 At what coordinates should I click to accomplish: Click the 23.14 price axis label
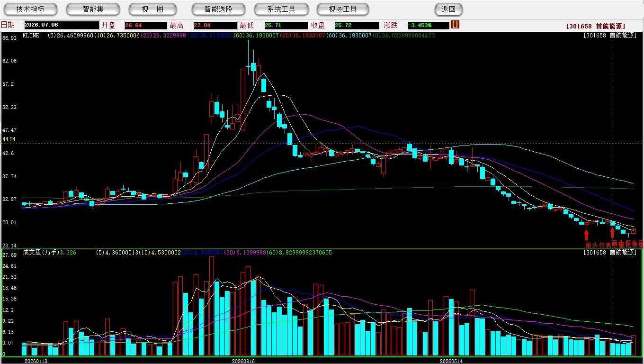pos(9,246)
